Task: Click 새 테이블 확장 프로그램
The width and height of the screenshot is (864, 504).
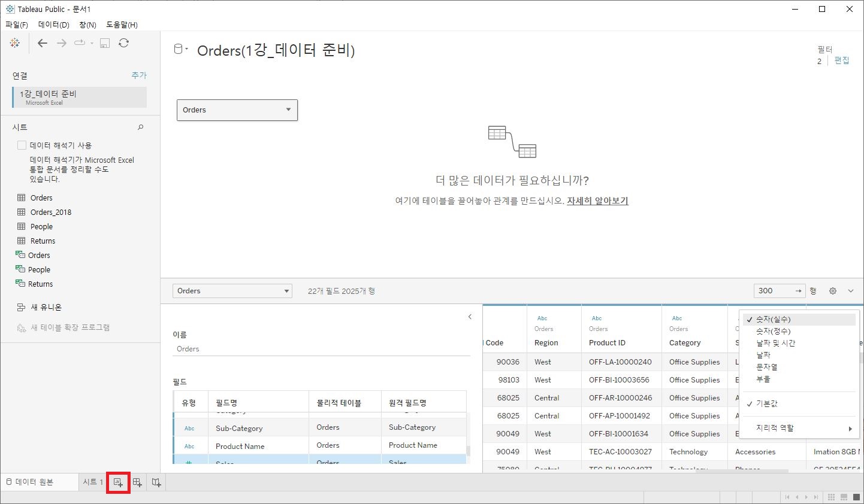Action: pyautogui.click(x=70, y=327)
